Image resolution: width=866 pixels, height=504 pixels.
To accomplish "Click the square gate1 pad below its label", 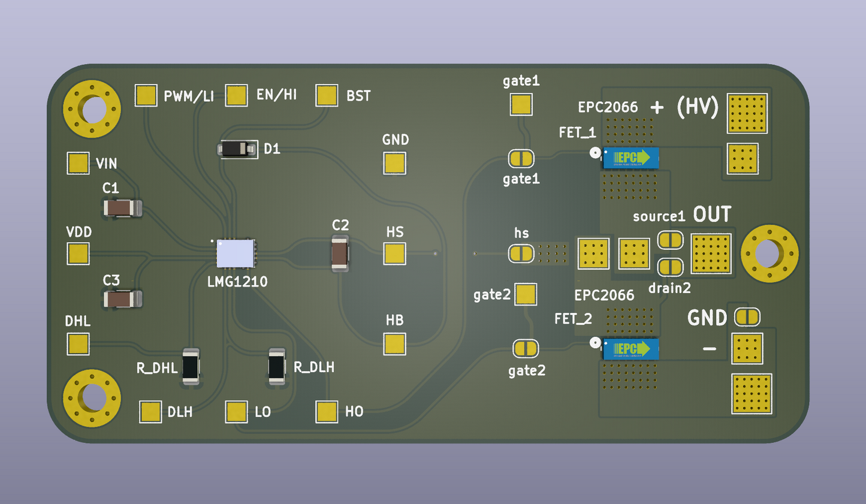I will click(x=521, y=104).
